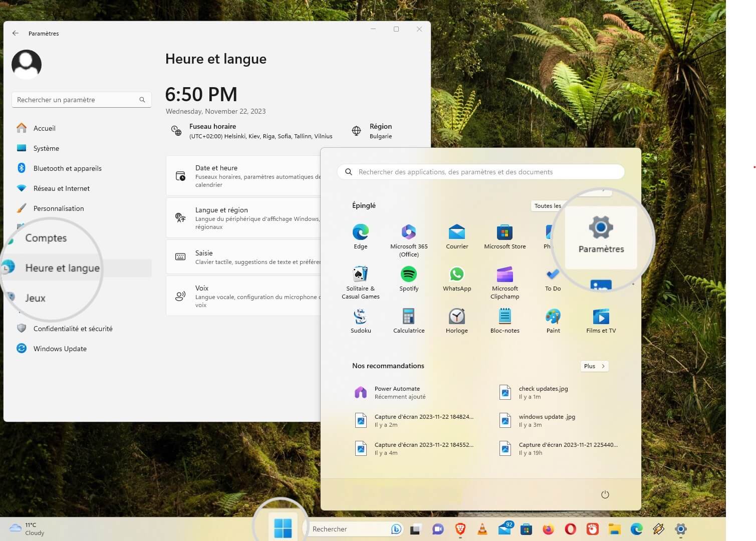This screenshot has width=756, height=541.
Task: Open Voix speech settings
Action: [x=243, y=296]
